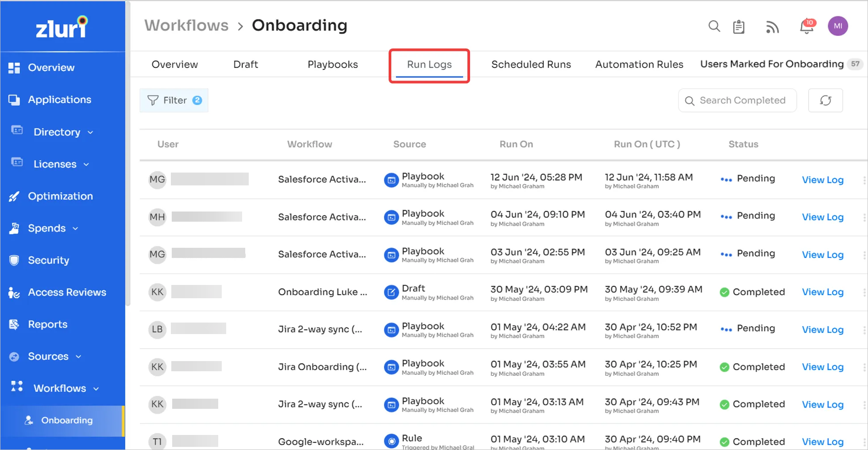Click the Sources sidebar icon
868x450 pixels.
pyautogui.click(x=14, y=357)
